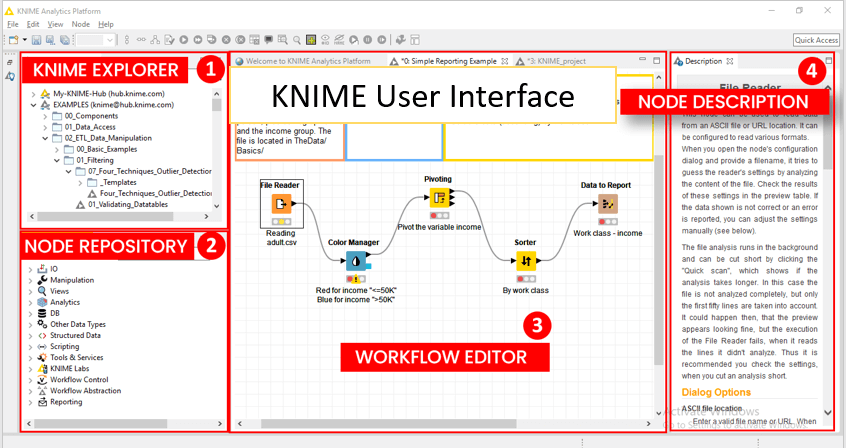Image resolution: width=846 pixels, height=448 pixels.
Task: Click the Analytics category icon in repository
Action: [43, 302]
